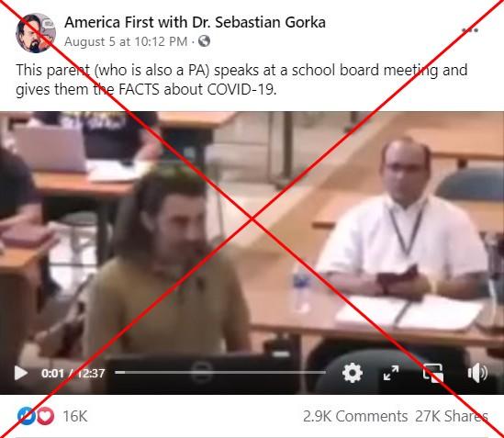Viewport: 504px width, 438px height.
Task: Click the 0:01 elapsed time display
Action: tap(52, 373)
